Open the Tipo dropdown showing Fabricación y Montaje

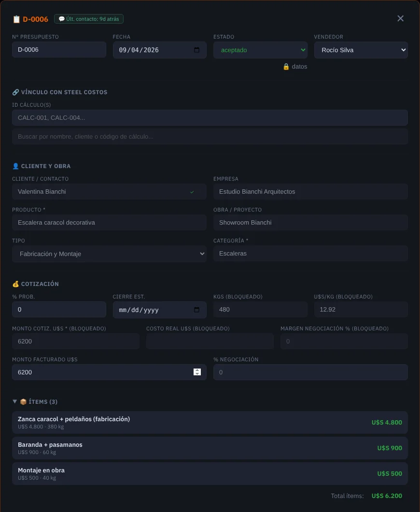[109, 254]
